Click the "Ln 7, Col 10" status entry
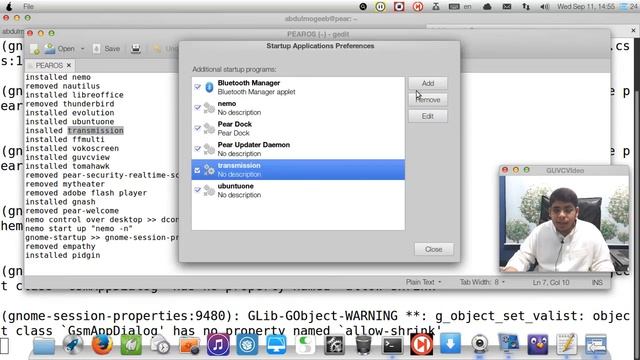 (551, 282)
